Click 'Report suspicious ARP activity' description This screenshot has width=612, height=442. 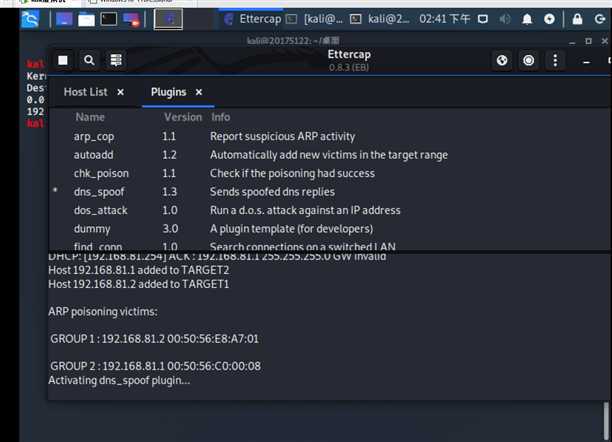(x=283, y=137)
